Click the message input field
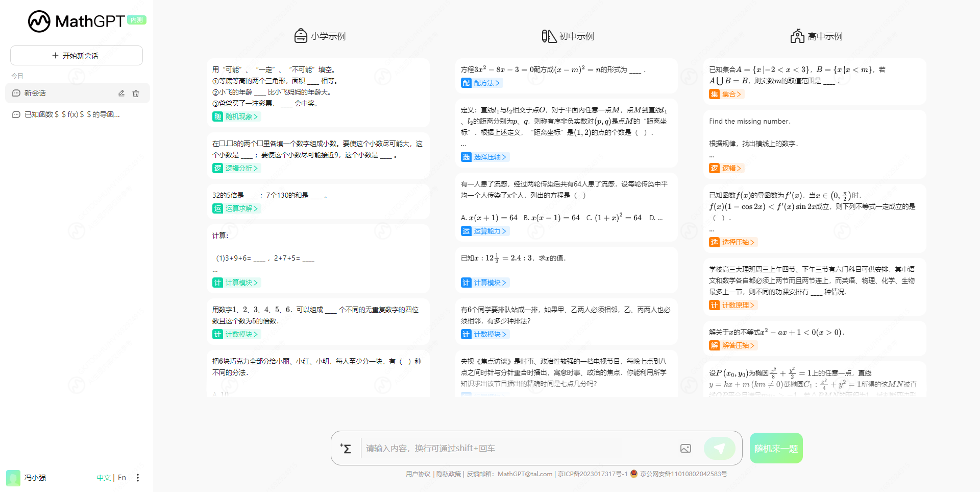Image resolution: width=980 pixels, height=492 pixels. (516, 449)
